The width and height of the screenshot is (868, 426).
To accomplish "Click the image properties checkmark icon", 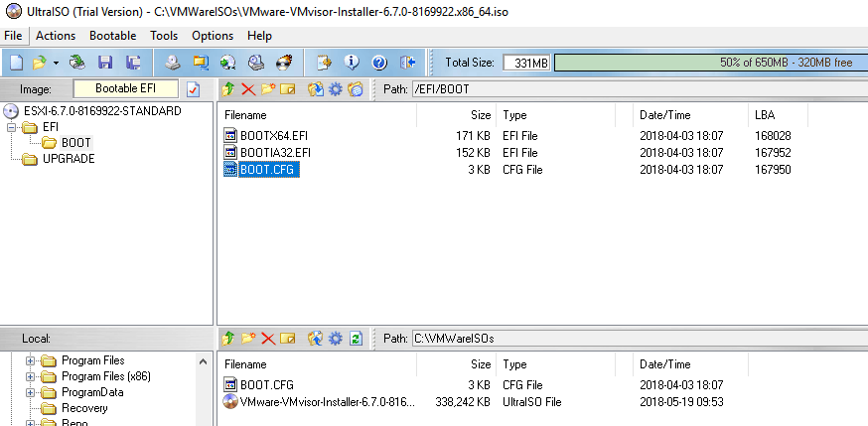I will (x=193, y=89).
